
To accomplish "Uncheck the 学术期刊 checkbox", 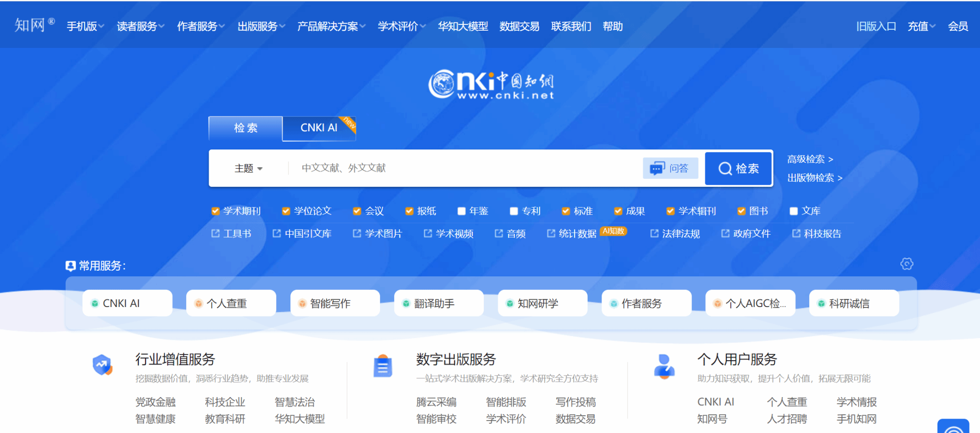I will [x=215, y=211].
